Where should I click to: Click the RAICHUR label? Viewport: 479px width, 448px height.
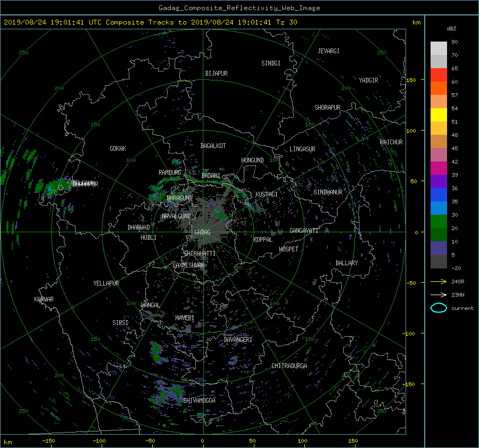coord(391,142)
